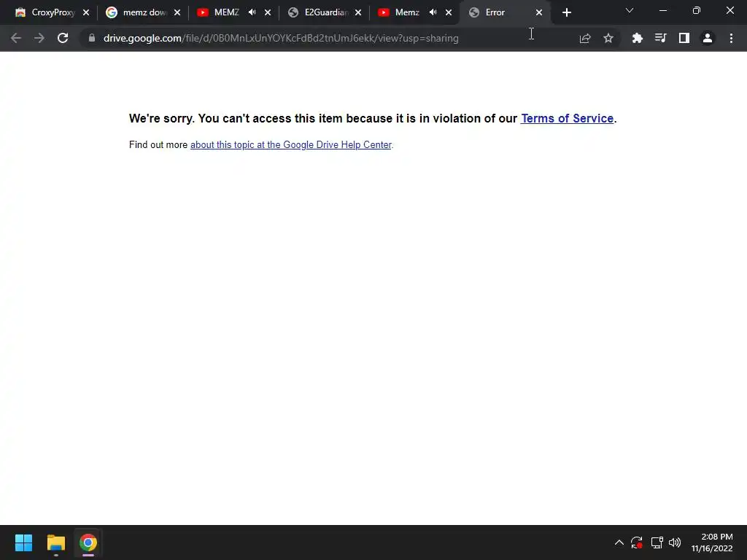View site security info lock icon

92,38
